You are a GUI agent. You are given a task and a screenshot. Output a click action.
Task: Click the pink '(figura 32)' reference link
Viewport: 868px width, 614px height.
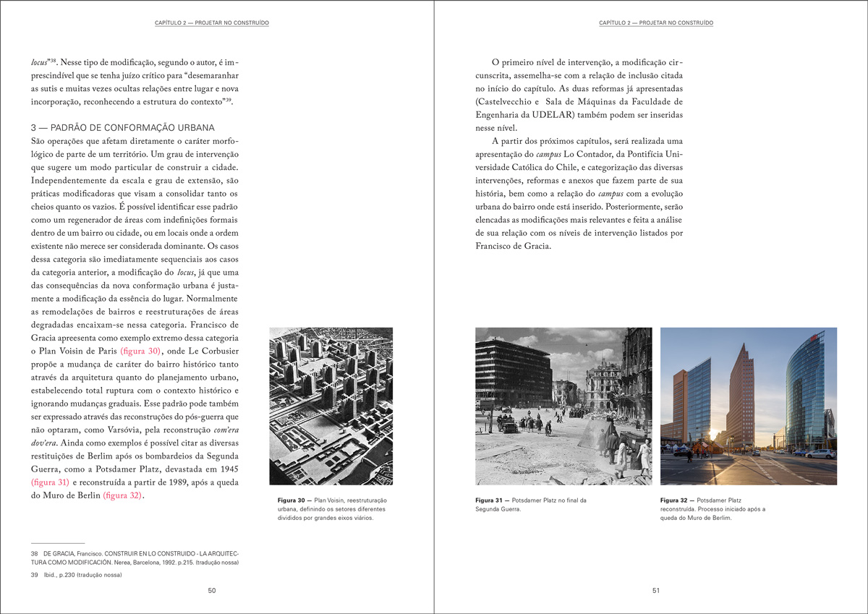[123, 495]
